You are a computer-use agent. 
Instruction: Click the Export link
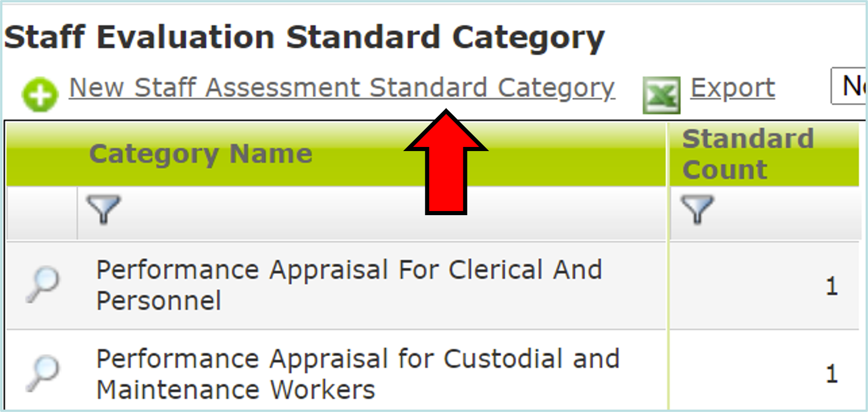(x=732, y=87)
